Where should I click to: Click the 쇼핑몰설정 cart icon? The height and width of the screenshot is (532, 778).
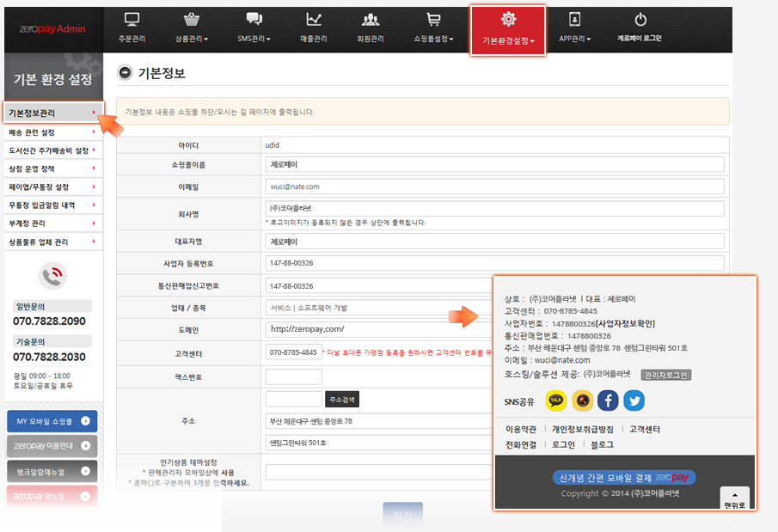click(433, 20)
